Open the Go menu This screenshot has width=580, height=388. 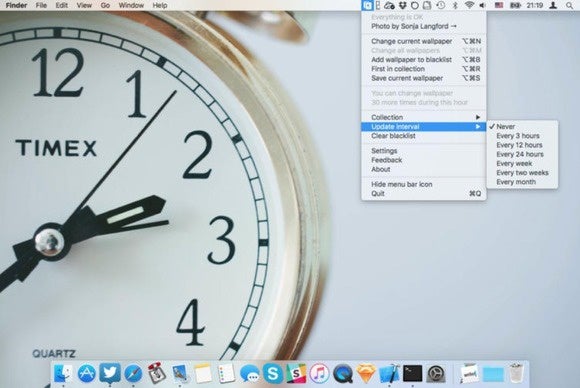[x=105, y=5]
